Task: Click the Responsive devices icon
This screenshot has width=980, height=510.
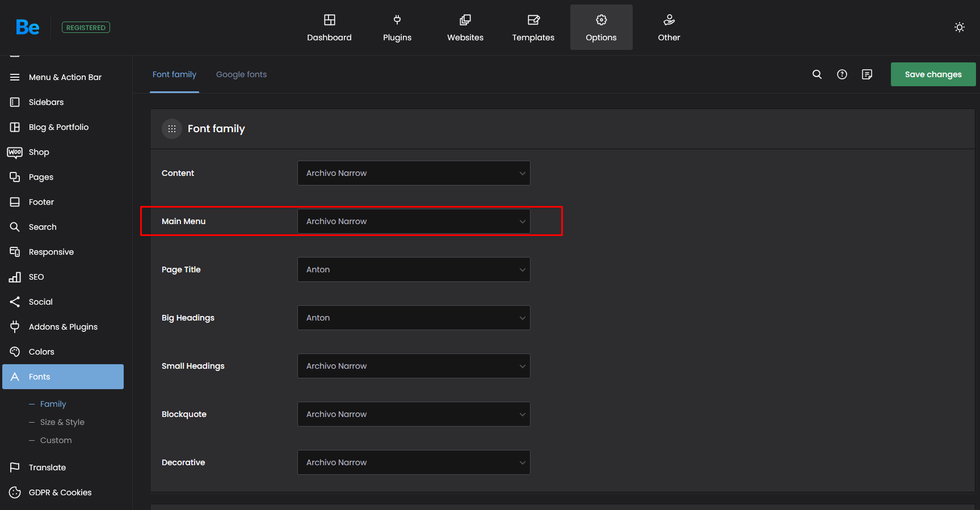Action: pyautogui.click(x=15, y=252)
